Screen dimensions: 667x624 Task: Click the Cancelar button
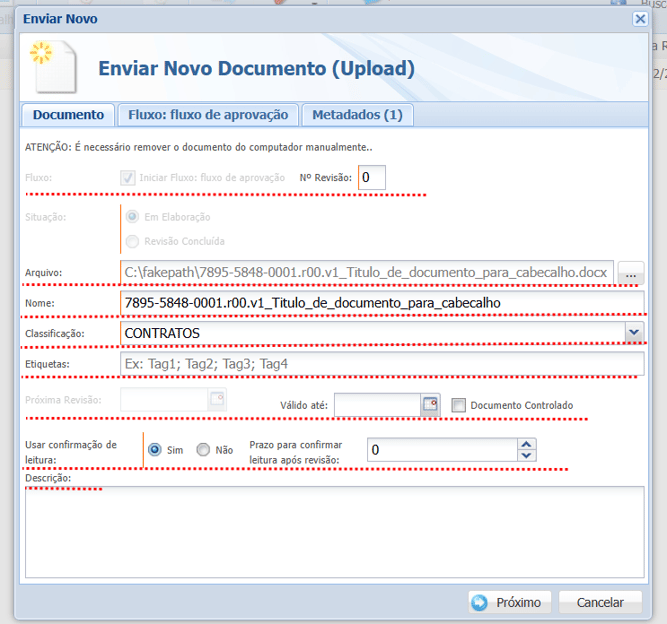tap(600, 602)
